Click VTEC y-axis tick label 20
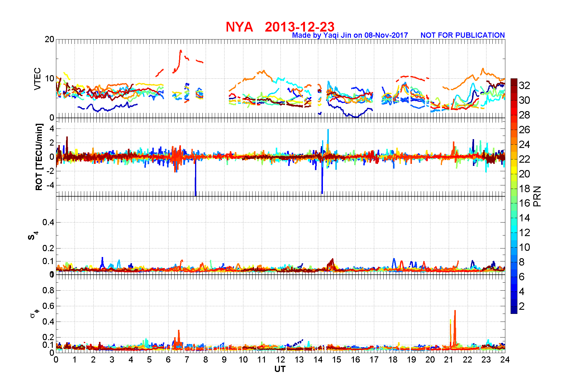The image size is (561, 392). point(49,39)
